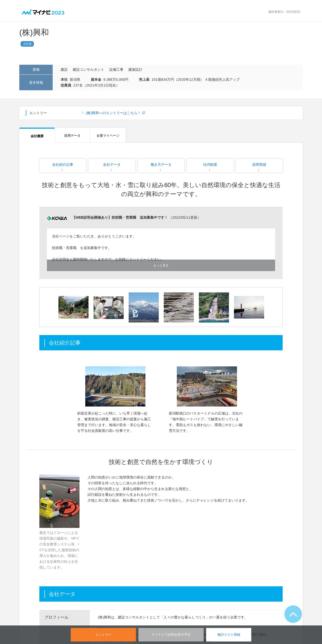Viewport: 322px width, 644px height.
Task: Click the 建築設計 industry label
Action: [135, 69]
